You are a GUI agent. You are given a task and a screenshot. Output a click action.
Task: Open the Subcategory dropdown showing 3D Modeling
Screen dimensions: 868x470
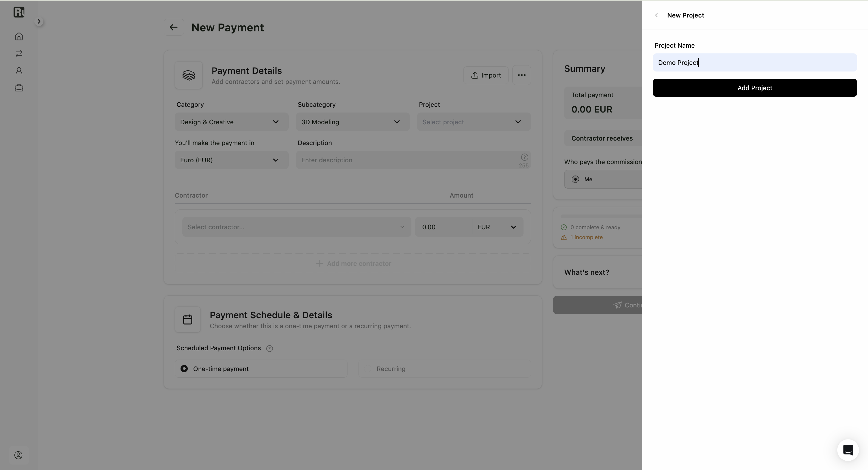point(352,122)
